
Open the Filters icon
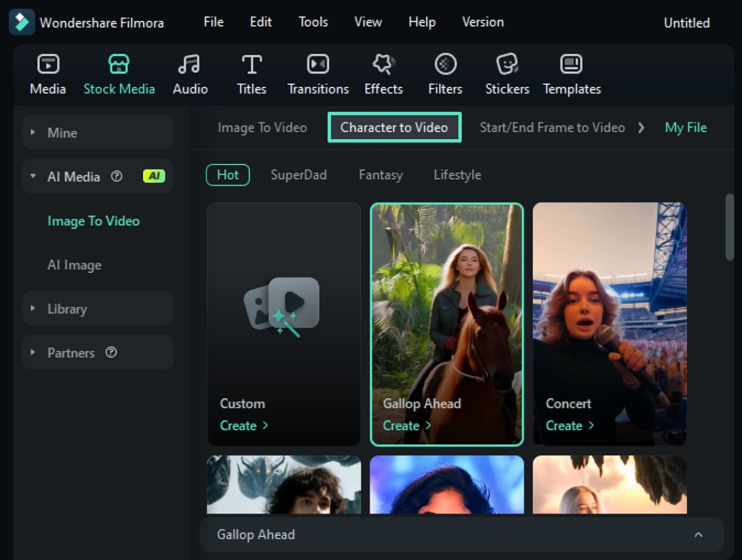[x=445, y=64]
